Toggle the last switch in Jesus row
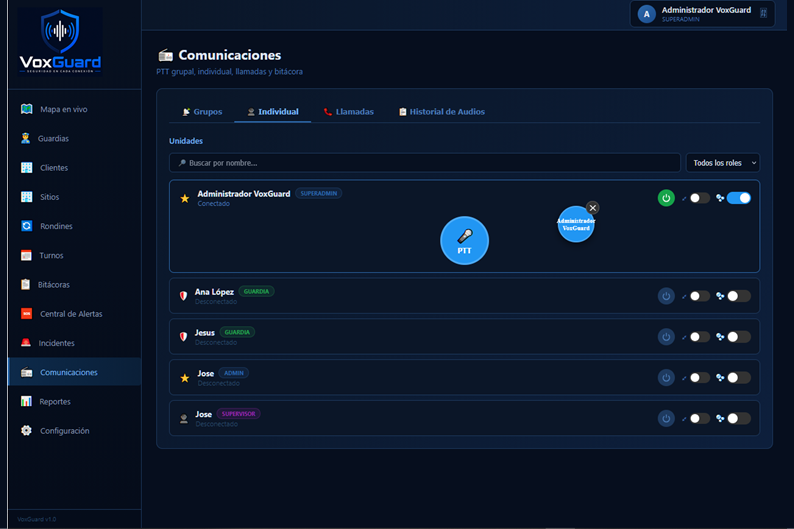The image size is (794, 529). coord(739,337)
